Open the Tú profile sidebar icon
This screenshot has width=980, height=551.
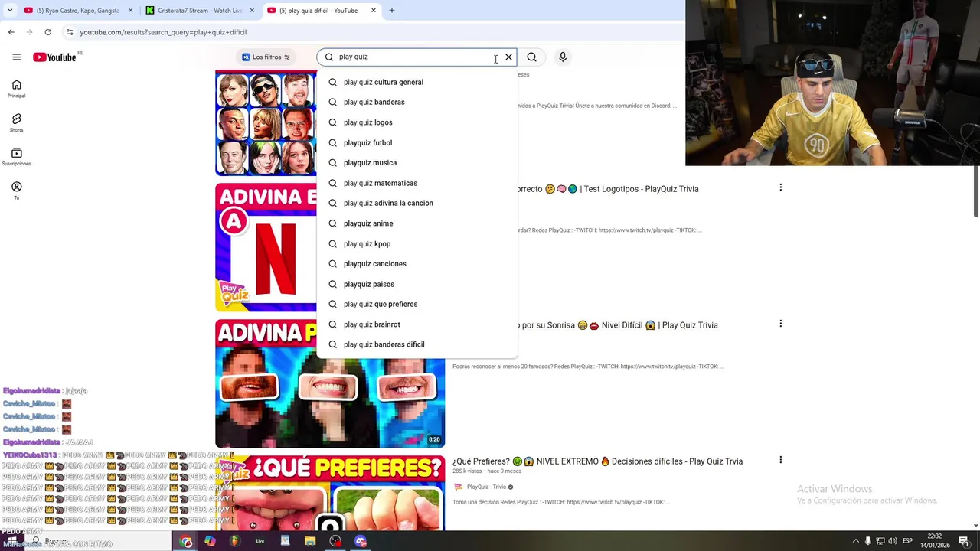(x=16, y=191)
